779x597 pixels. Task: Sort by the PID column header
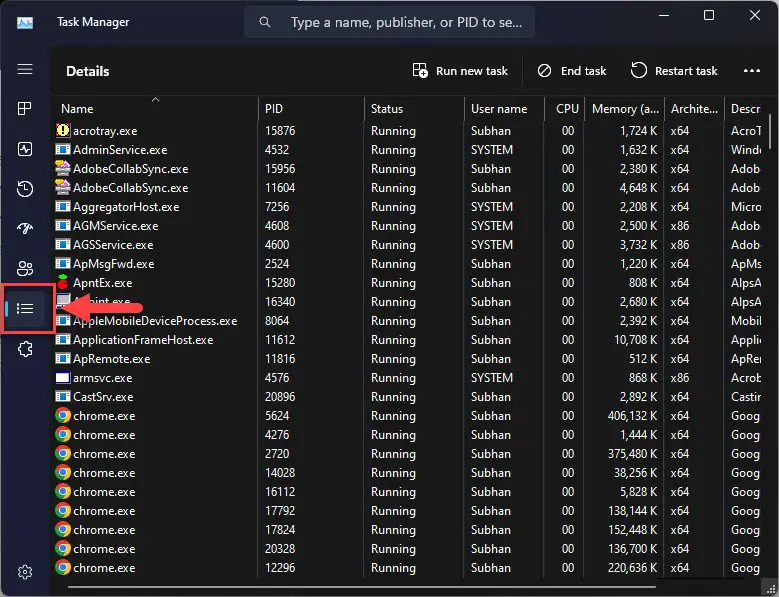(311, 109)
